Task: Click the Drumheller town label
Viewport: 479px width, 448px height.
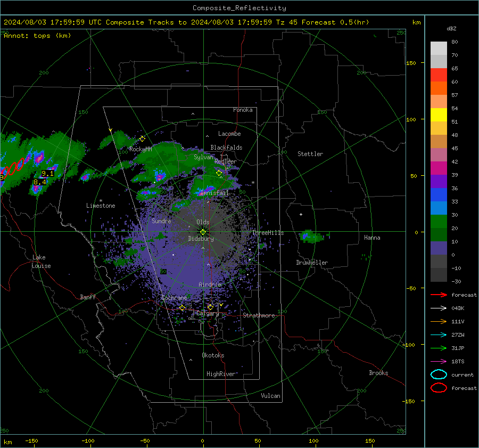Action: (312, 263)
